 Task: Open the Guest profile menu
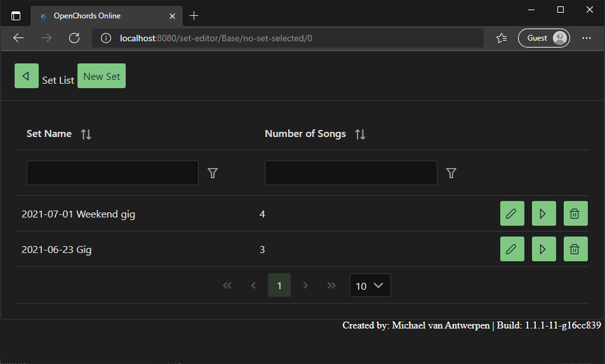[x=543, y=38]
